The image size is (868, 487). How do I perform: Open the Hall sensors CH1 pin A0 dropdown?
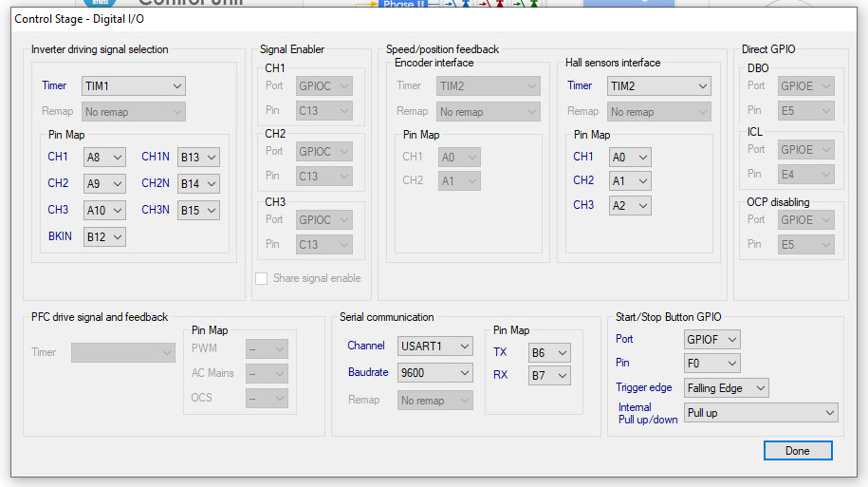(x=630, y=157)
